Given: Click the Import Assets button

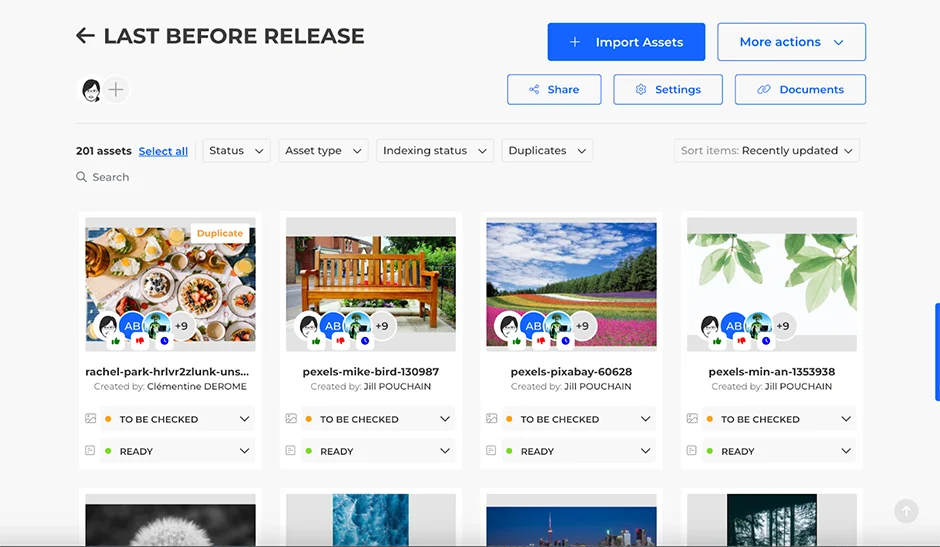Looking at the screenshot, I should click(626, 42).
